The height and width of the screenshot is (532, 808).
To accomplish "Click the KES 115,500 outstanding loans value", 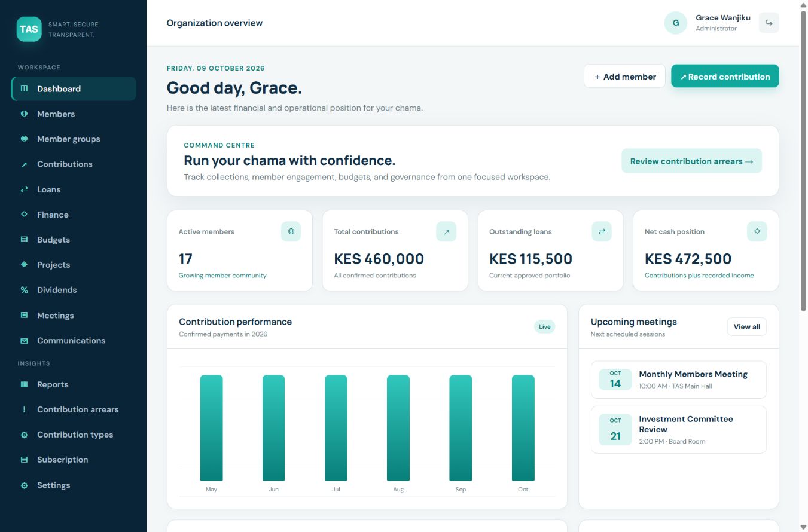I will tap(530, 259).
